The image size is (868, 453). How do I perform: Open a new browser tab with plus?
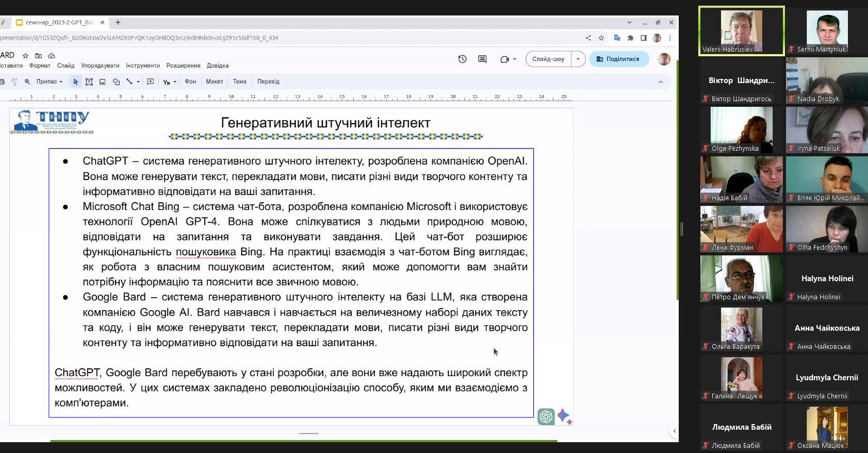click(118, 22)
